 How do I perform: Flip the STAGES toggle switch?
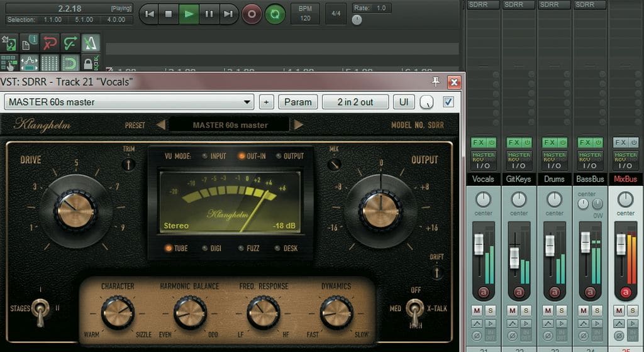click(x=40, y=311)
